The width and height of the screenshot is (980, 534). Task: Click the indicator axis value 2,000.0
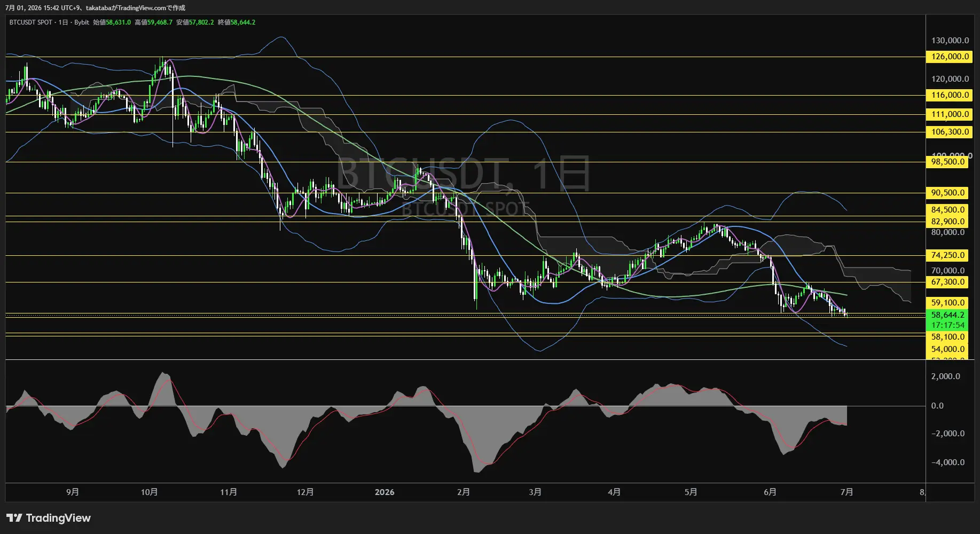click(945, 376)
